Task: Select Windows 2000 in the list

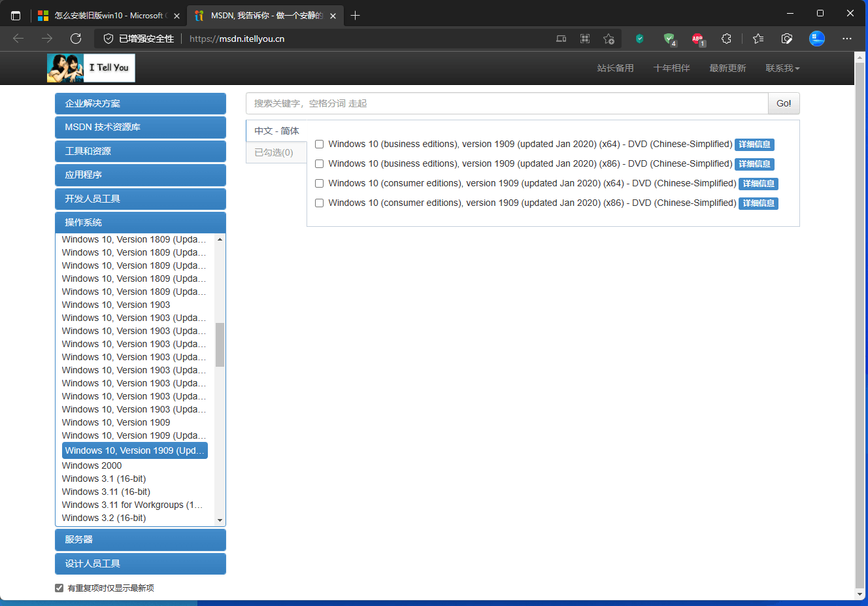Action: tap(92, 465)
